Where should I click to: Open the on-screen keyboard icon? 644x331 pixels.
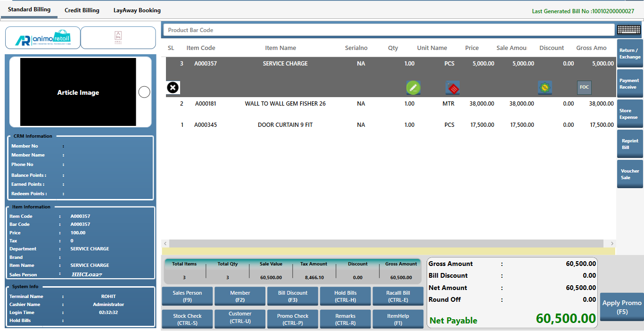click(x=629, y=30)
